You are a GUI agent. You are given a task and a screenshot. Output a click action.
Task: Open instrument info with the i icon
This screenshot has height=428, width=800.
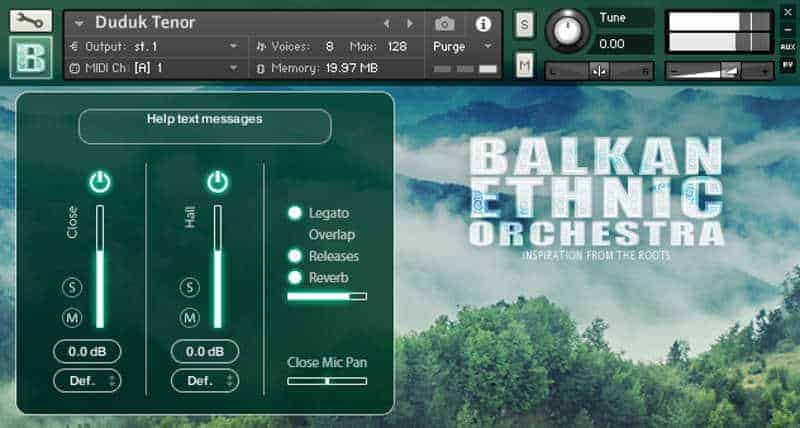tap(483, 24)
